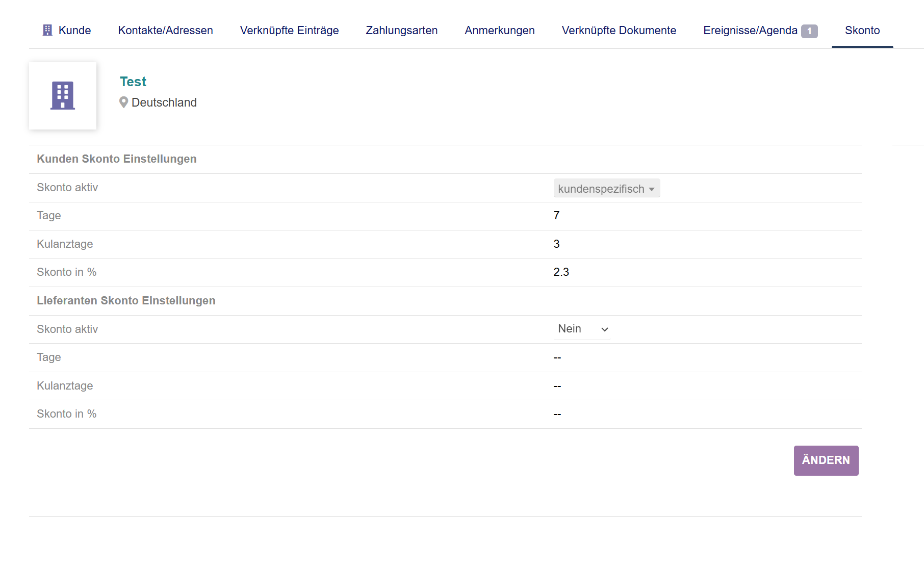
Task: Click the chevron arrow of Nein dropdown
Action: click(605, 329)
